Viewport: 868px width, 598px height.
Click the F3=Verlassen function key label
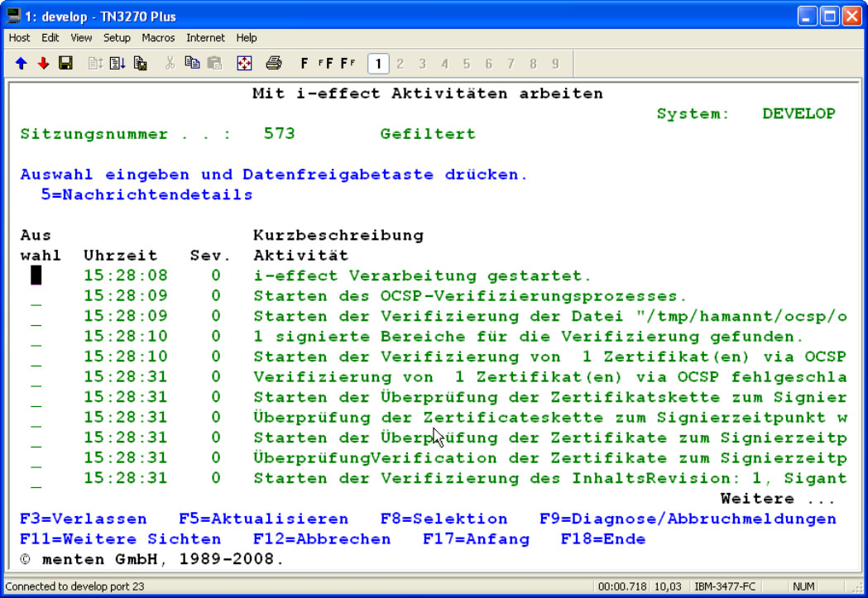[84, 519]
